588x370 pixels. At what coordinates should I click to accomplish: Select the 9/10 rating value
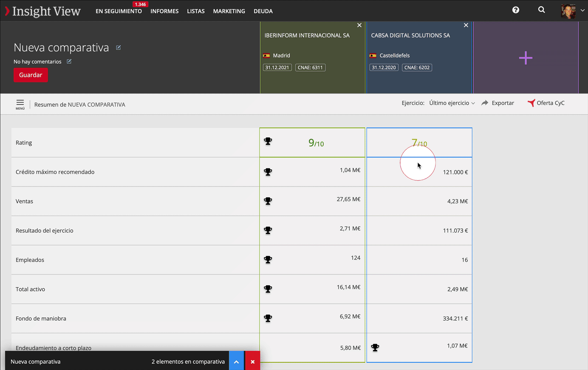(316, 143)
